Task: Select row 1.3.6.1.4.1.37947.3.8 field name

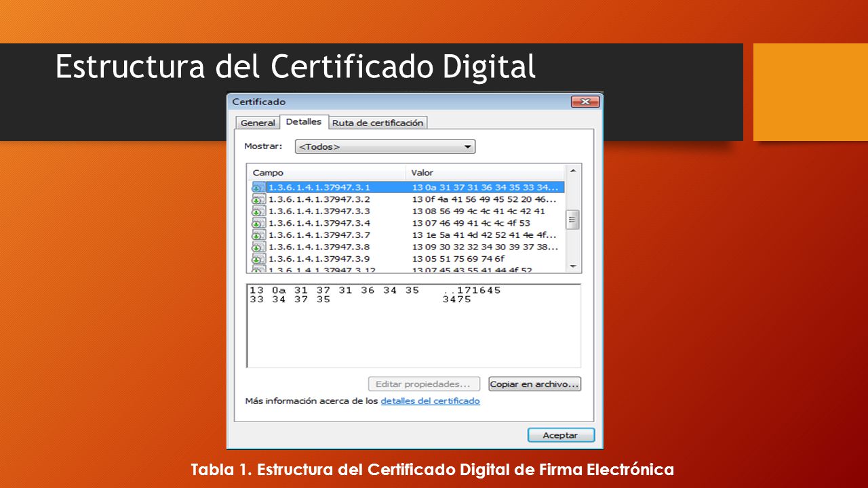Action: [319, 247]
